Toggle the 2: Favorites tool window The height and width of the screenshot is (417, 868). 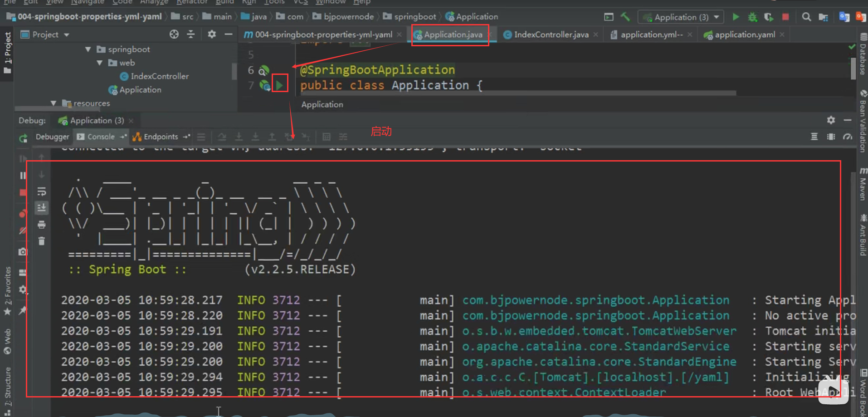click(7, 291)
